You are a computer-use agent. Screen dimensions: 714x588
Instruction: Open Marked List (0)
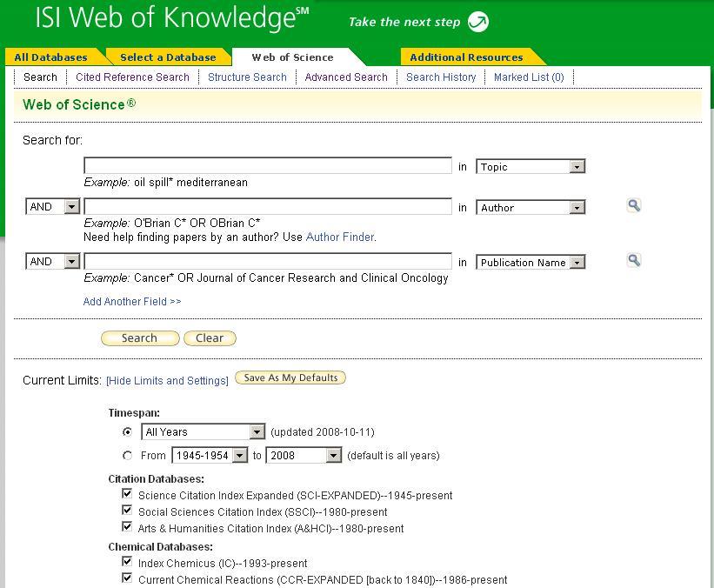tap(529, 77)
